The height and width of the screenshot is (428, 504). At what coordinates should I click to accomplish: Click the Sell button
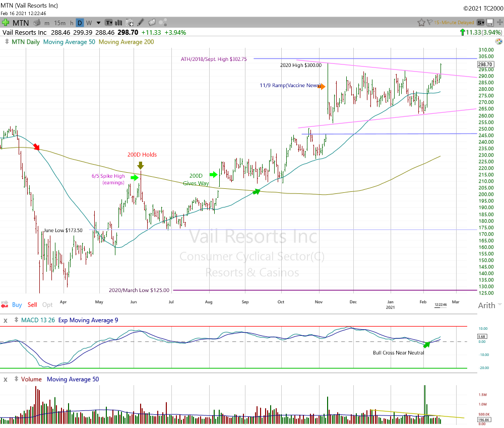point(32,305)
